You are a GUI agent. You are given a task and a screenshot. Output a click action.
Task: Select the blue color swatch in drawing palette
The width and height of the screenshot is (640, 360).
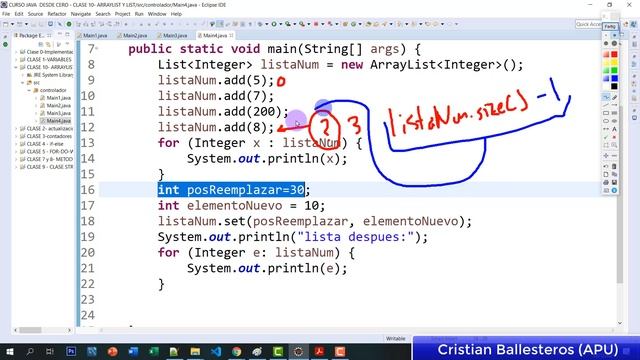614,78
